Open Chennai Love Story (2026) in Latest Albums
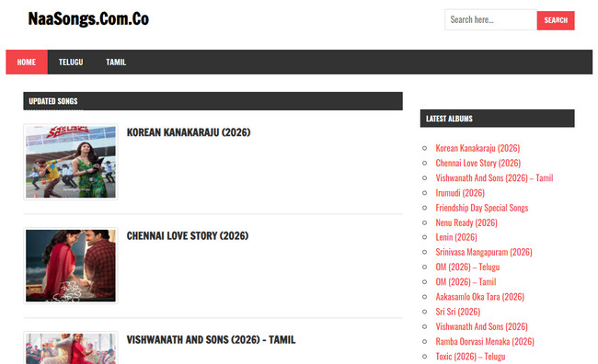 pos(478,163)
